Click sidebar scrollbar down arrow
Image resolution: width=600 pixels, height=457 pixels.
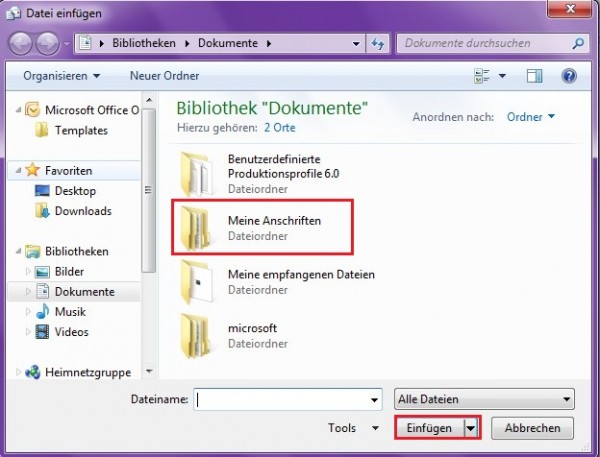[x=149, y=371]
